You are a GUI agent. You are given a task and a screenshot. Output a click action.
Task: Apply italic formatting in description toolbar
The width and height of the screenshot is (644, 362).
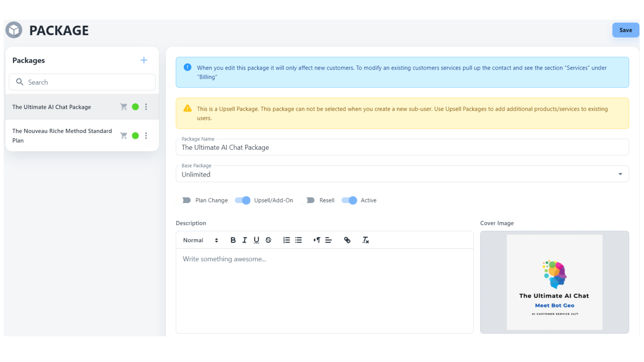point(245,240)
